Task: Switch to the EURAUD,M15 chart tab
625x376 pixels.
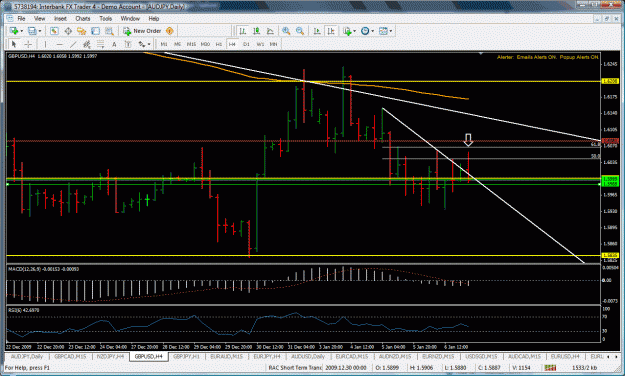Action: (x=226, y=356)
